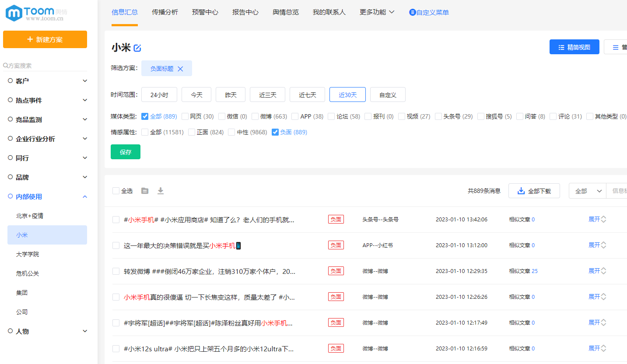Remove the 负面标题 filter tag
627x364 pixels.
pos(180,69)
